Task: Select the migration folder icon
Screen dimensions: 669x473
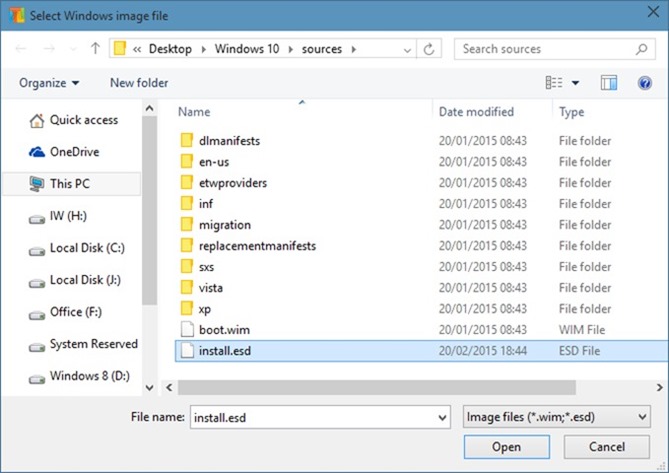Action: [x=186, y=224]
